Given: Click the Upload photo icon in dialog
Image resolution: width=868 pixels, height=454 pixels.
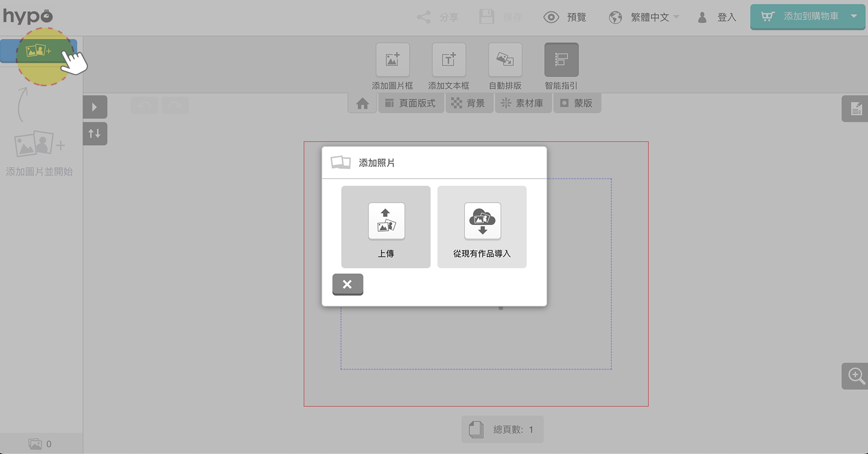Looking at the screenshot, I should (386, 221).
